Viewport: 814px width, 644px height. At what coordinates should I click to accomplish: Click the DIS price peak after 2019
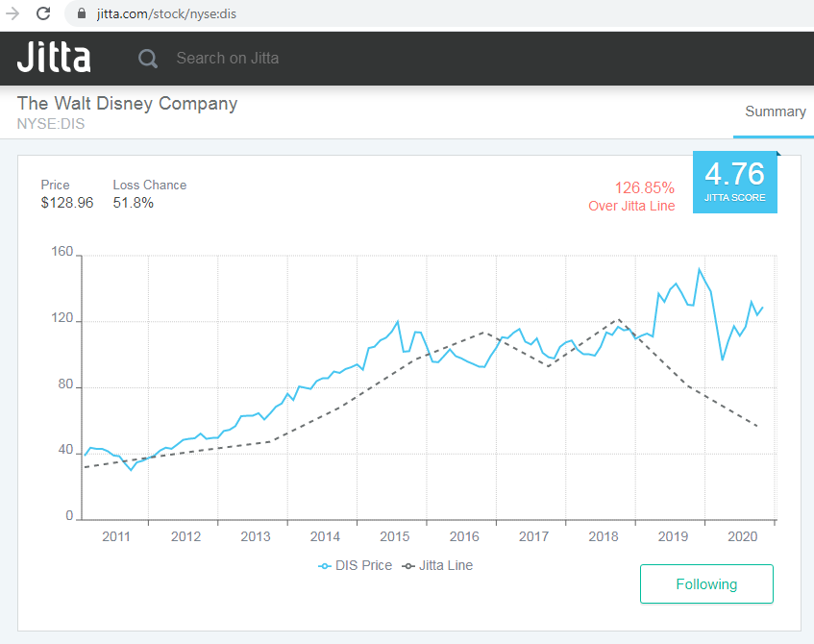tap(700, 269)
